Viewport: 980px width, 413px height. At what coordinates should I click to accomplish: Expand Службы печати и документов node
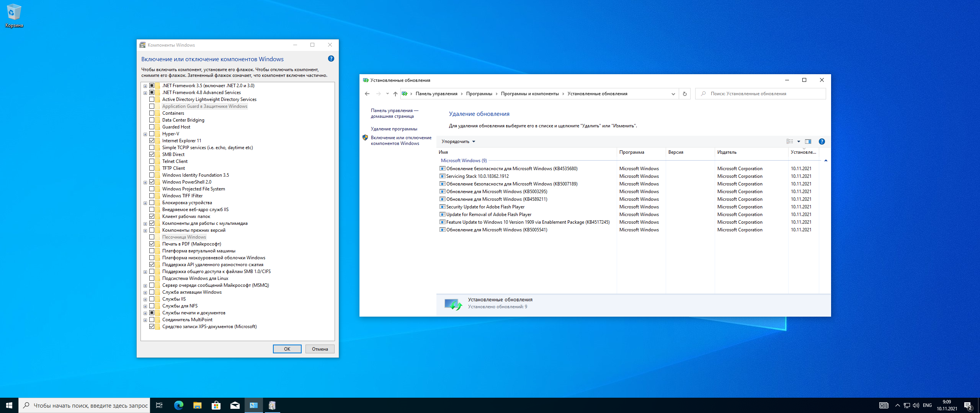tap(145, 313)
